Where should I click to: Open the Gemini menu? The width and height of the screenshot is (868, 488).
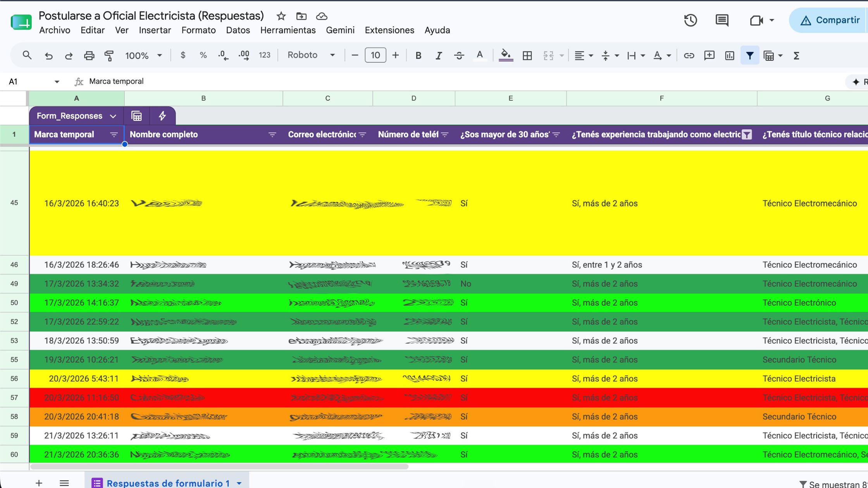click(340, 30)
